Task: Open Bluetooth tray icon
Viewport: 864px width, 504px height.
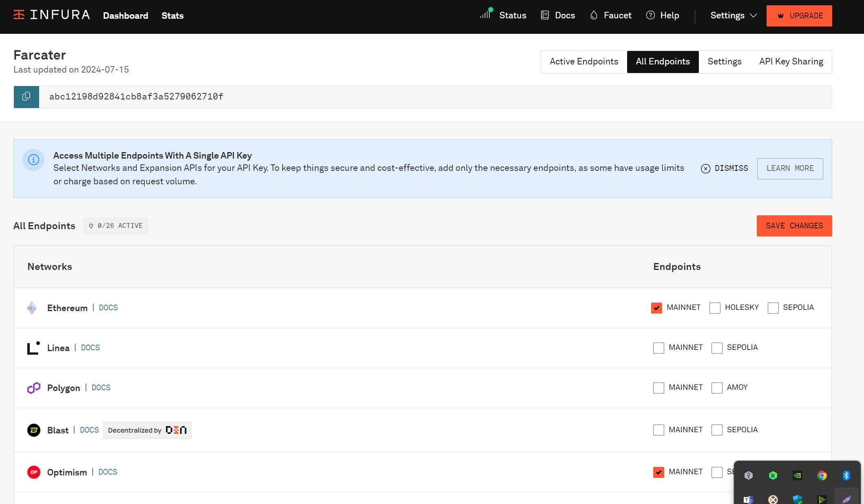Action: pos(846,475)
